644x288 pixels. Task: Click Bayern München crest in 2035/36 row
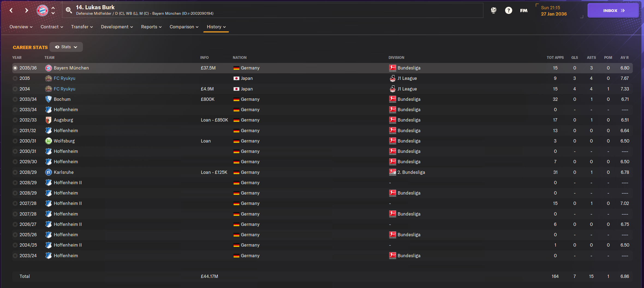[49, 68]
